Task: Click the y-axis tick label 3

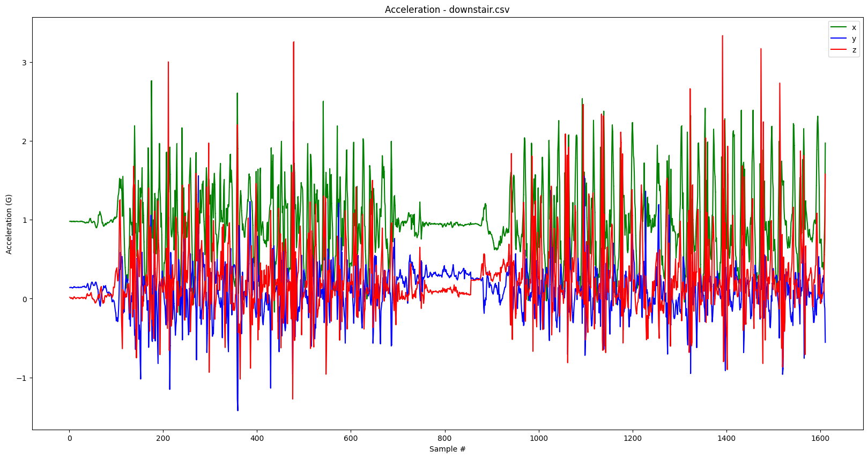Action: click(x=24, y=63)
